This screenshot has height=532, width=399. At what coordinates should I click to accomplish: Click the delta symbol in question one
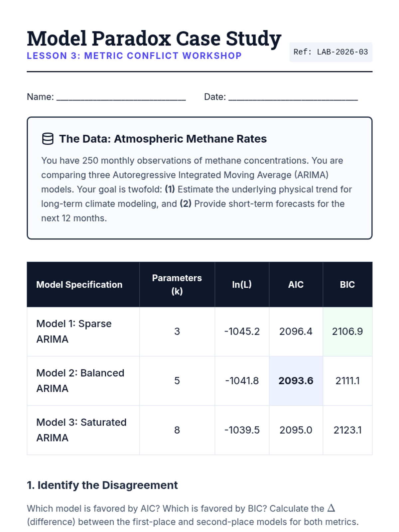(331, 508)
